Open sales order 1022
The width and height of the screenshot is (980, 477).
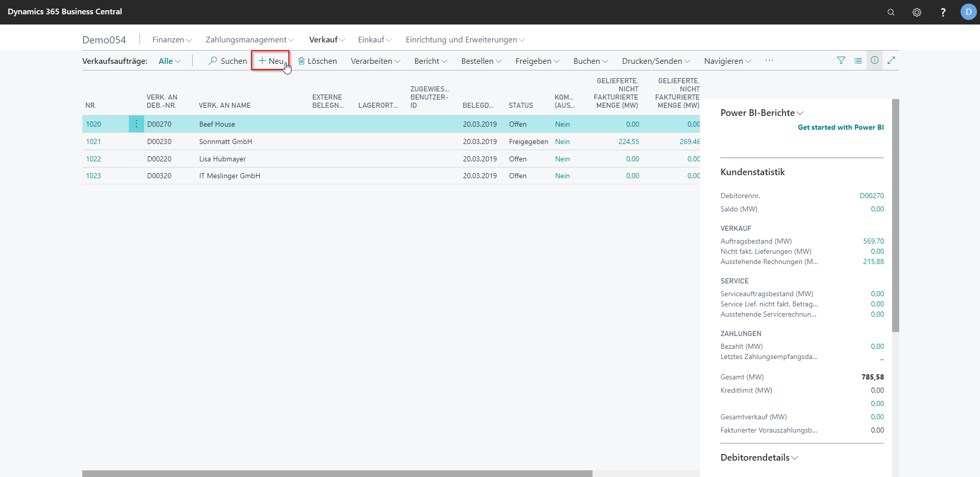click(94, 159)
